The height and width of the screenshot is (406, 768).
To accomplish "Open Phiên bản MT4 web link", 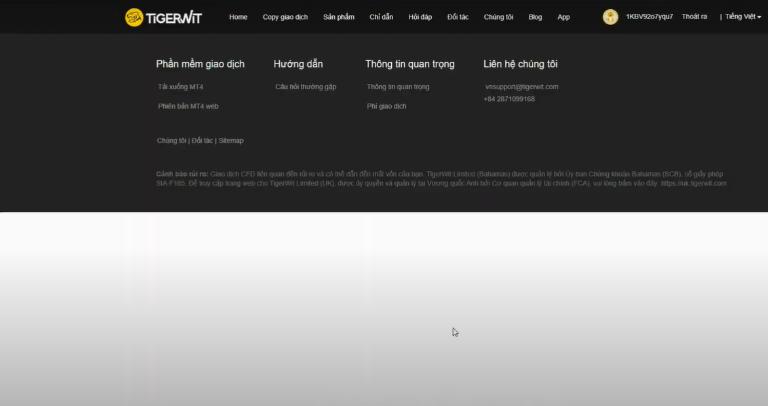I will click(188, 106).
